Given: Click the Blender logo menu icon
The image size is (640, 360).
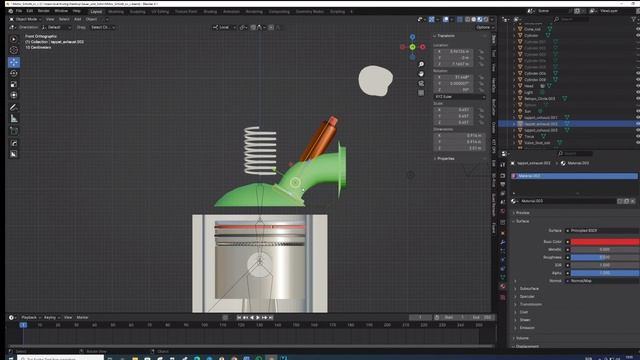Looking at the screenshot, I should [11, 11].
